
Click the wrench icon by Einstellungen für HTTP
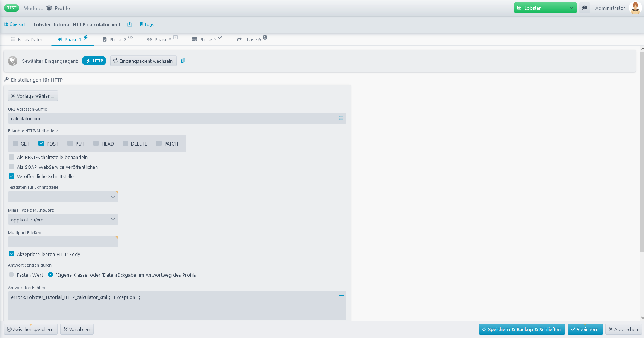pyautogui.click(x=6, y=80)
